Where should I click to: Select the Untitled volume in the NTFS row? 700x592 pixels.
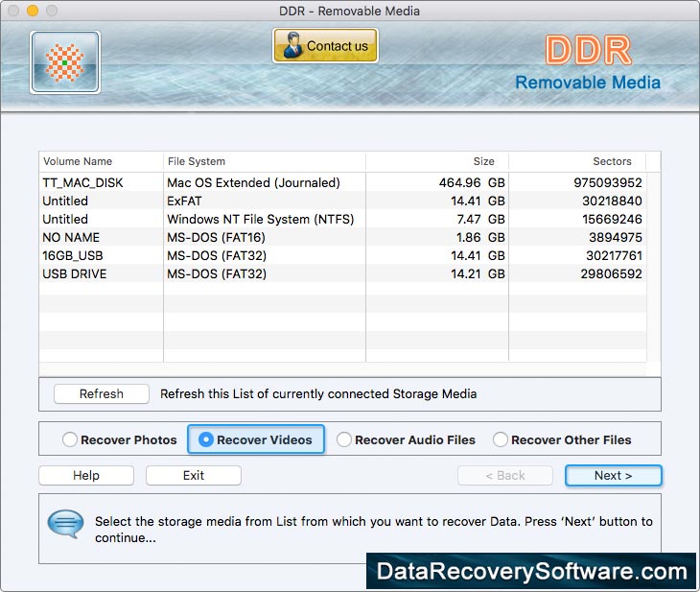343,220
